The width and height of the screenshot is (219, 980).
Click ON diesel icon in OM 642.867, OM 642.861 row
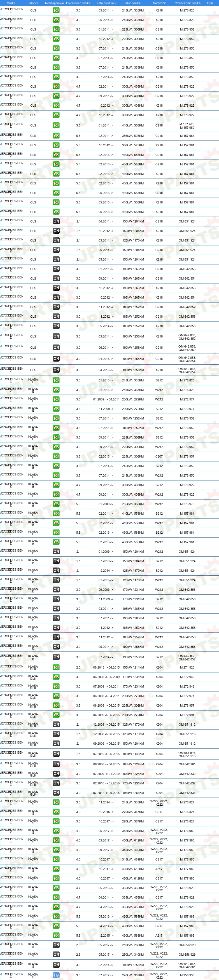pyautogui.click(x=56, y=964)
